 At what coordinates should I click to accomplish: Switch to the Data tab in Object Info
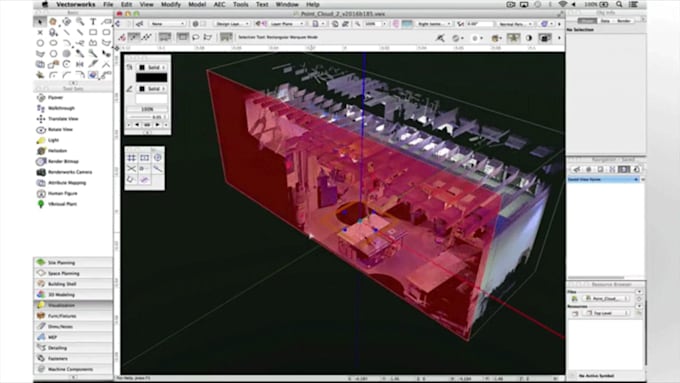coord(605,21)
